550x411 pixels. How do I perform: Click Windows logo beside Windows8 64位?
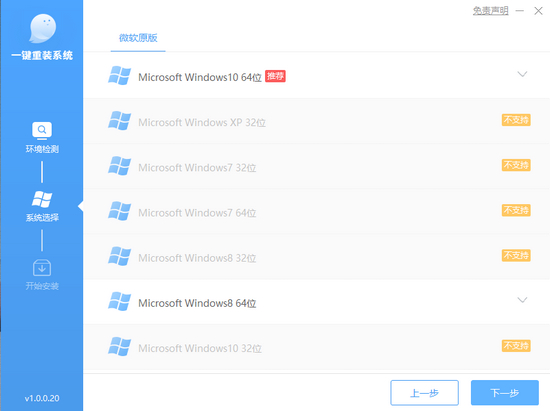[x=120, y=301]
